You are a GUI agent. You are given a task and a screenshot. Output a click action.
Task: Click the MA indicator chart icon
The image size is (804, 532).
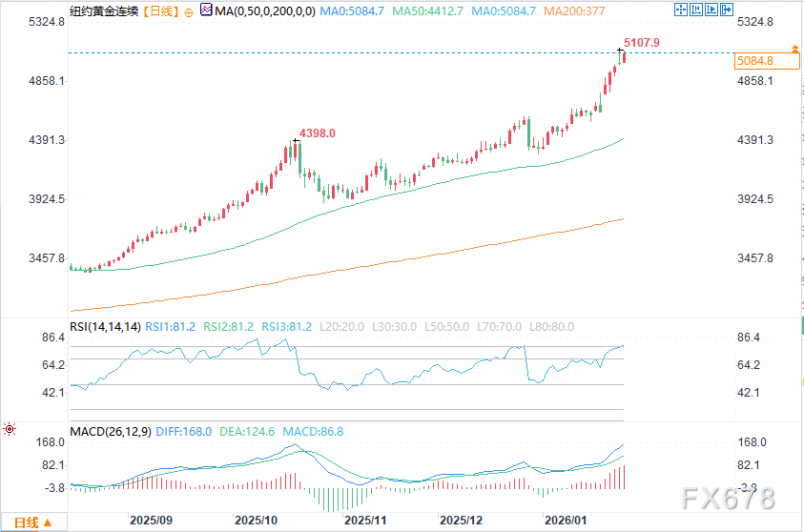coord(205,11)
